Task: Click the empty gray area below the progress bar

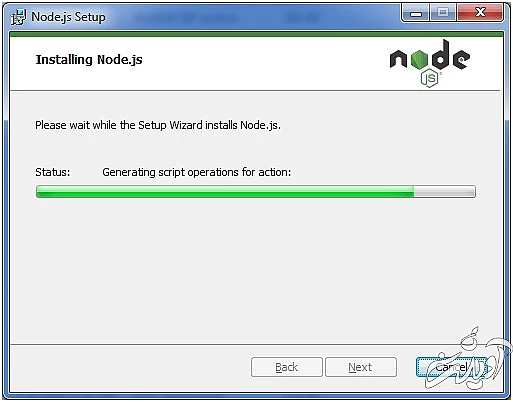Action: pos(256,270)
